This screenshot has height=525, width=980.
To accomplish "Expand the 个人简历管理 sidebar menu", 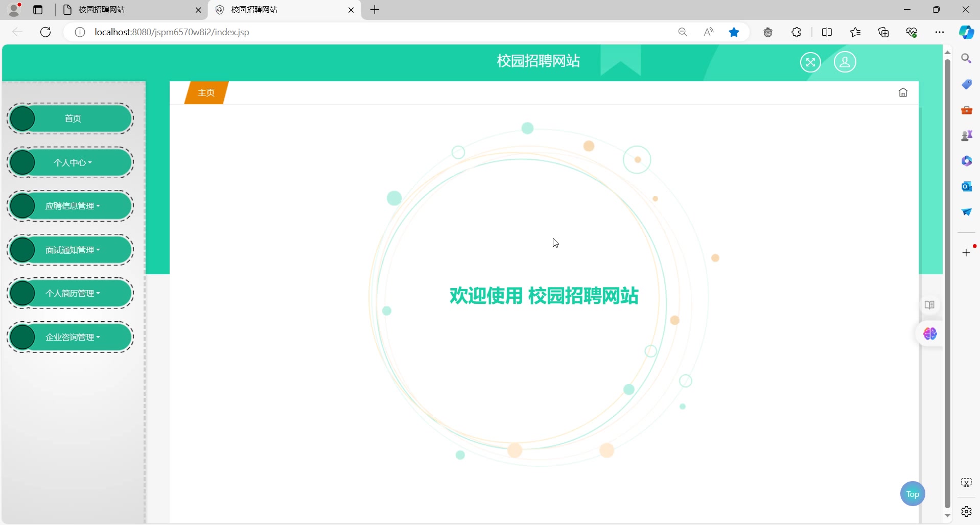I will (x=70, y=293).
